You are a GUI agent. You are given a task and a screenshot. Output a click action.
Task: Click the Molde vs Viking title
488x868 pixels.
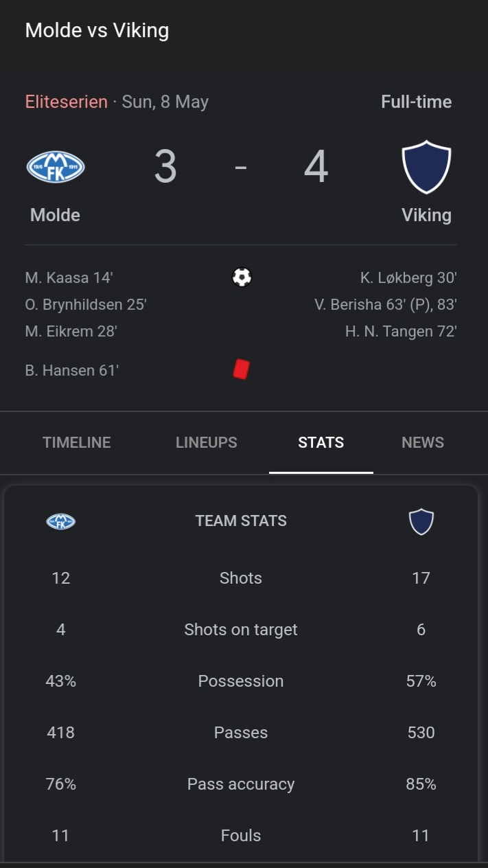click(97, 30)
